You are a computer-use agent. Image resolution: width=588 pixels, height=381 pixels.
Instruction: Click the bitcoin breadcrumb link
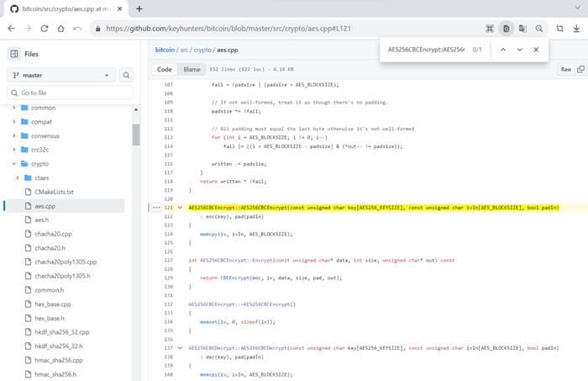(x=165, y=50)
